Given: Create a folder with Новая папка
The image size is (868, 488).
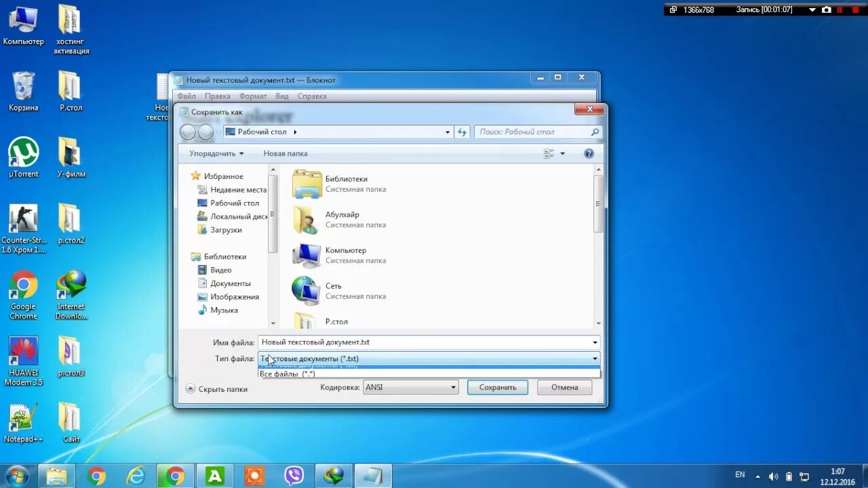Looking at the screenshot, I should coord(285,154).
